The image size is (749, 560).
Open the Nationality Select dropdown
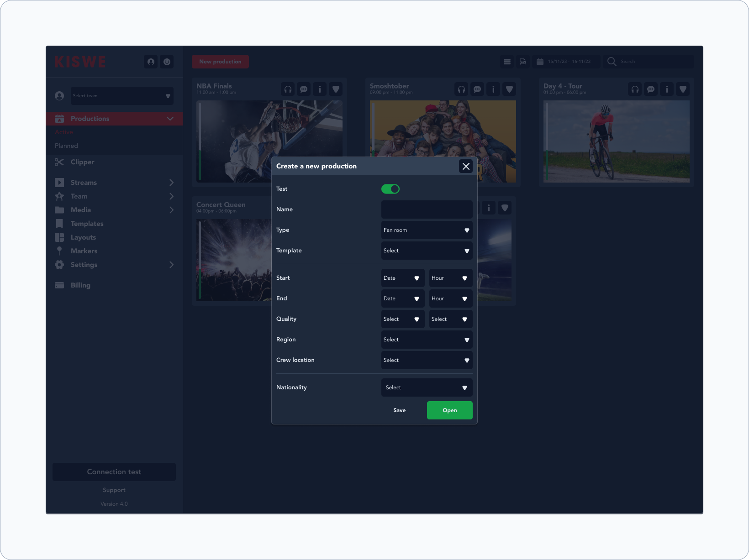coord(427,387)
